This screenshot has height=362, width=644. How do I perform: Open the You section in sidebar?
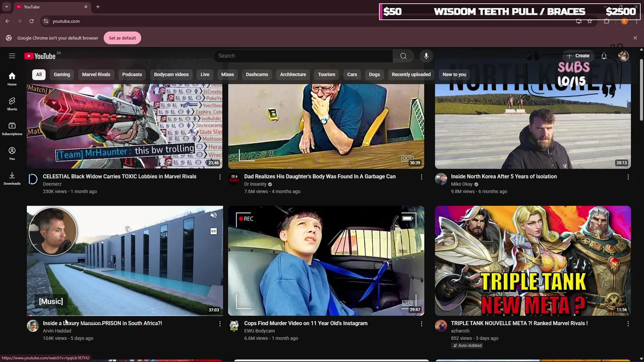(12, 153)
